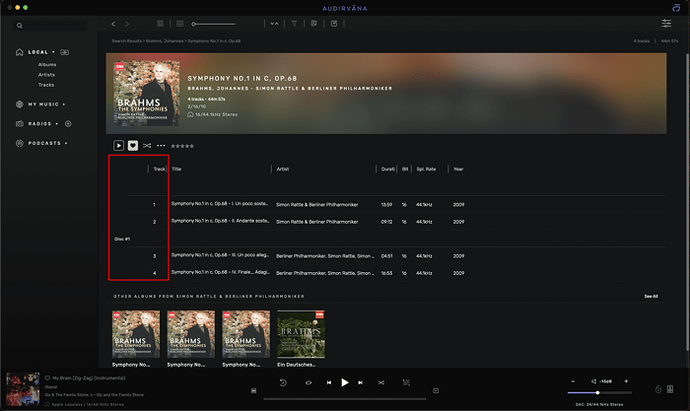
Task: Toggle the repeat loop mode
Action: point(308,382)
